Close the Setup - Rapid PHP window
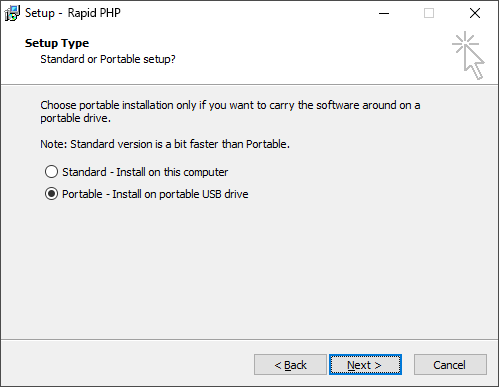Viewport: 499px width, 387px height. [x=475, y=13]
